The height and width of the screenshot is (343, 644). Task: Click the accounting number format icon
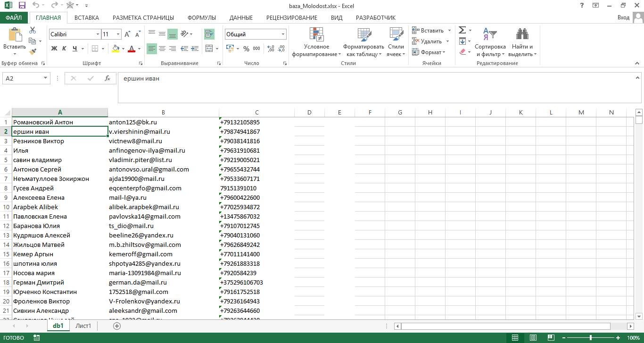pos(230,49)
